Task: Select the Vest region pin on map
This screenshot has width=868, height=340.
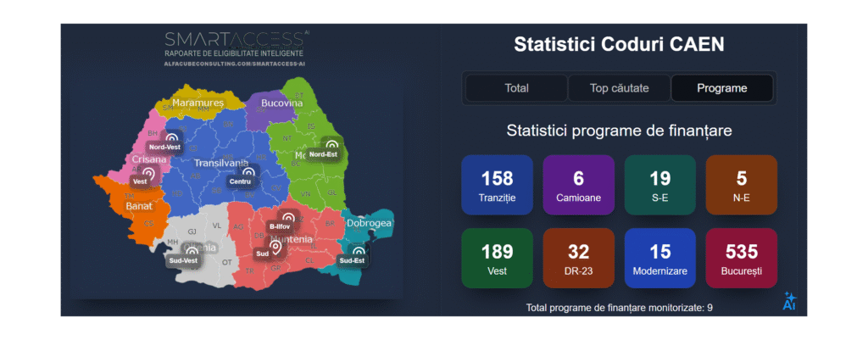Action: coord(148,173)
